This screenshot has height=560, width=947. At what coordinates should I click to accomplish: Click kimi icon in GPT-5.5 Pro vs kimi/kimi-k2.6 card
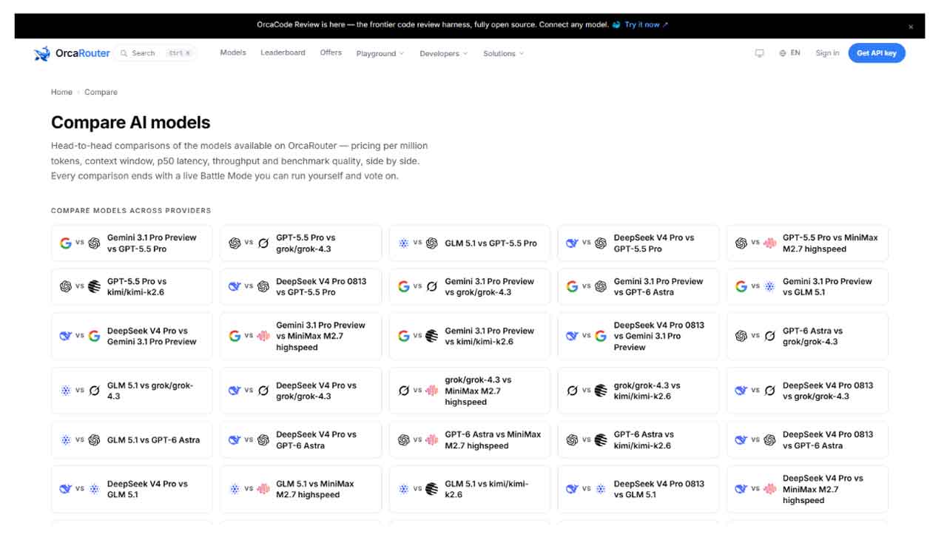94,286
